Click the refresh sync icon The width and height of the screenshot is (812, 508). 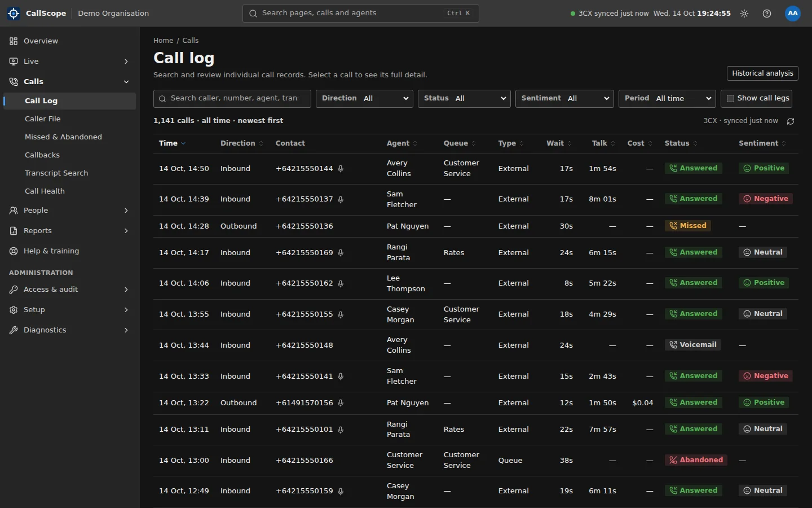pos(791,121)
